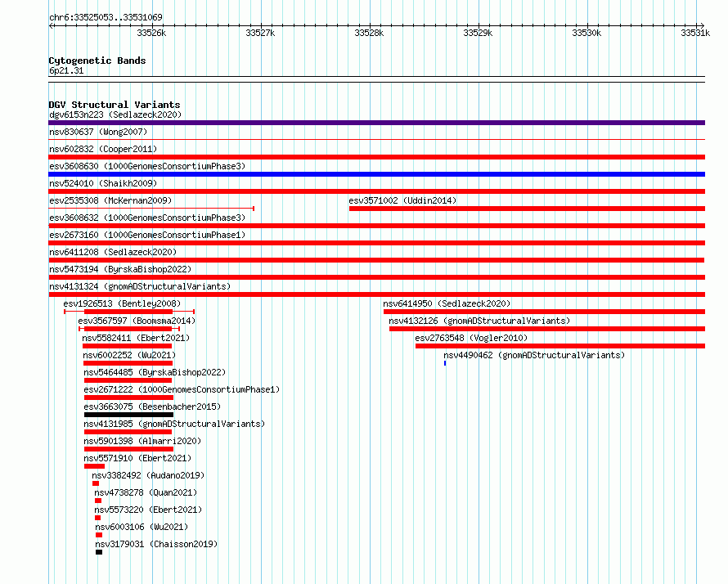Open nsv4490462 (gnomADStructuralVariants) label

point(534,355)
